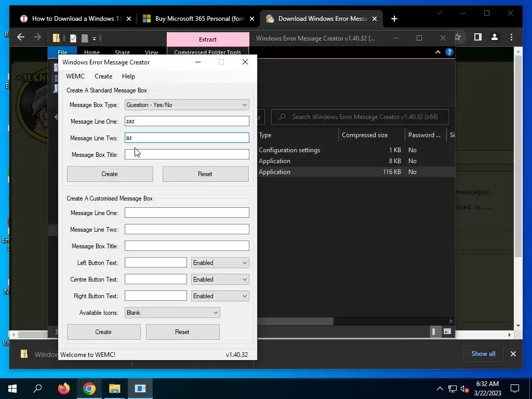
Task: Focus the customised Message Box Title field
Action: click(x=187, y=246)
